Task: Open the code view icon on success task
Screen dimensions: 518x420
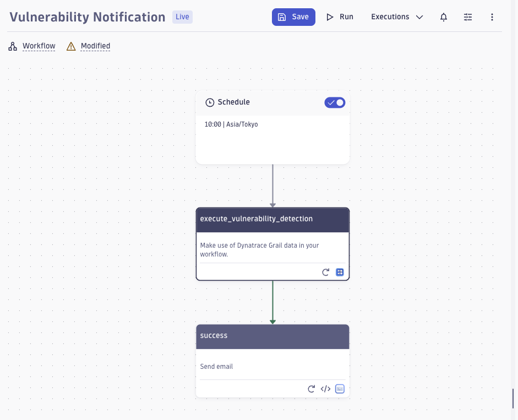Action: coord(325,389)
